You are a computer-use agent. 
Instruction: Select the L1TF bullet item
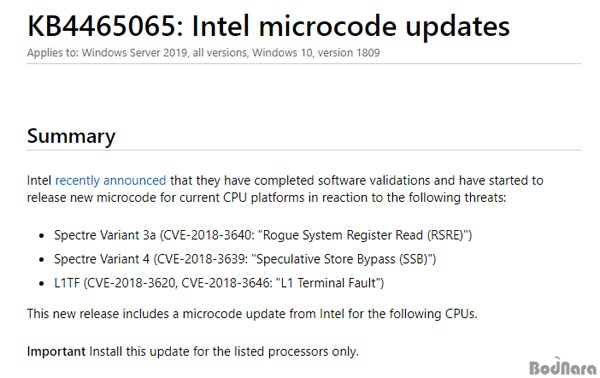pyautogui.click(x=219, y=283)
